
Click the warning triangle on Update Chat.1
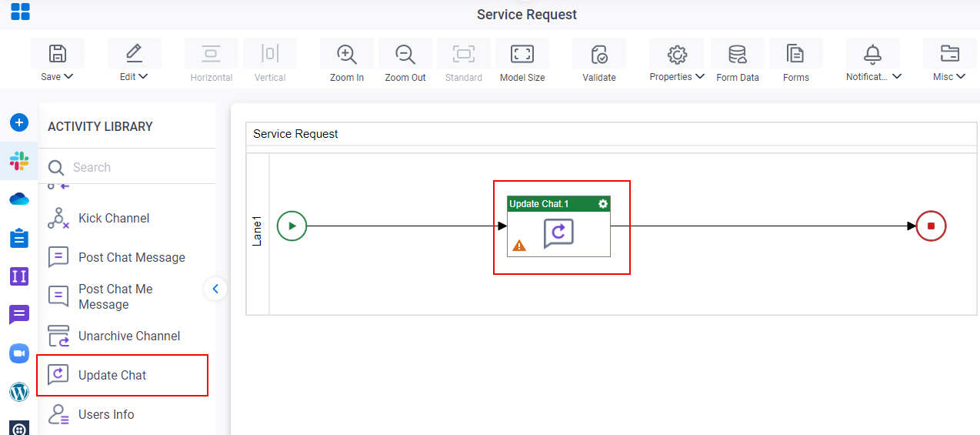[520, 246]
